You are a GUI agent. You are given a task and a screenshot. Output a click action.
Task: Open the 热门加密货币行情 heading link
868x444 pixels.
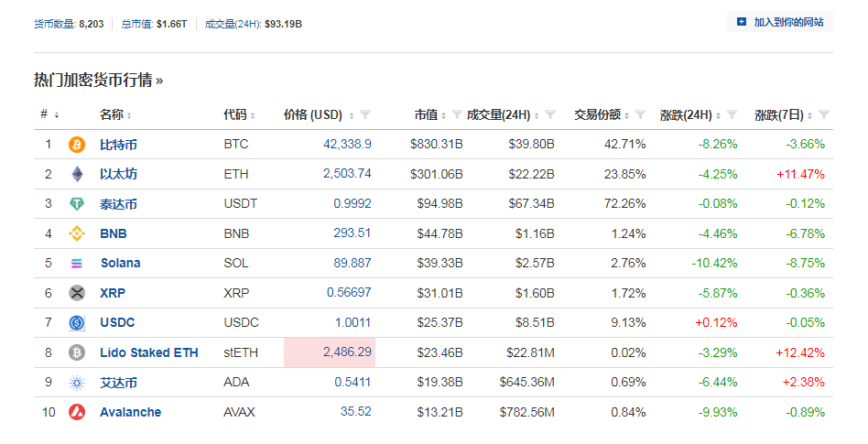click(x=98, y=81)
